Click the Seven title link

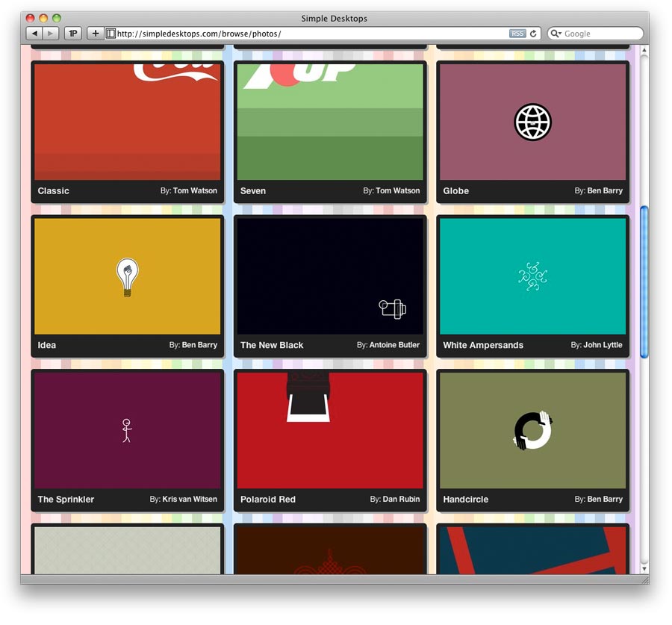click(x=253, y=190)
